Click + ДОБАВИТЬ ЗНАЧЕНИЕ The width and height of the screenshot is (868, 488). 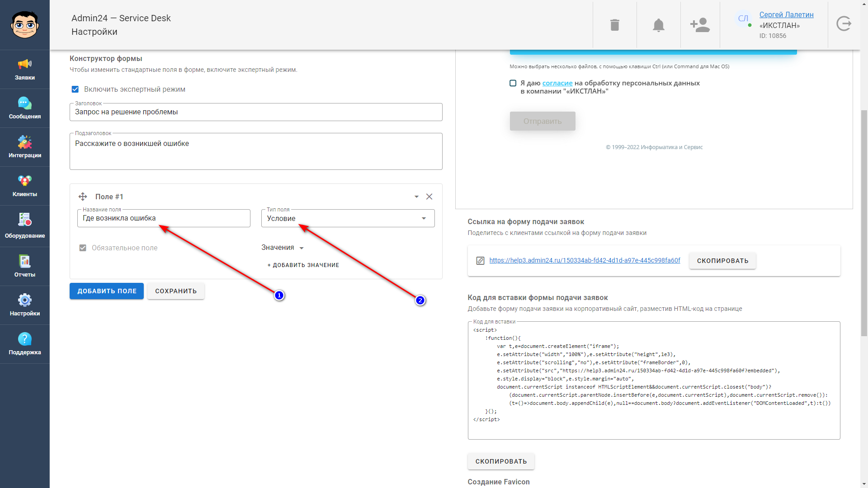pos(303,265)
